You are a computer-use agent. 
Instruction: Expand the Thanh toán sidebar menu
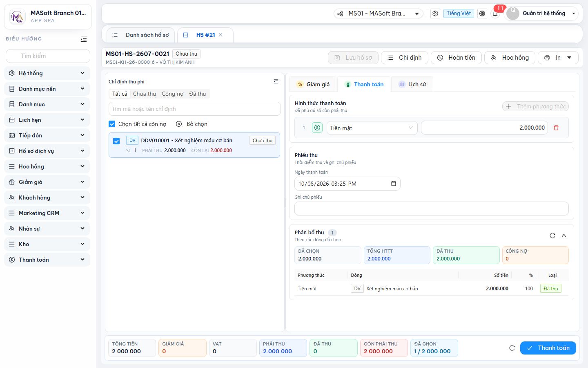pyautogui.click(x=47, y=260)
